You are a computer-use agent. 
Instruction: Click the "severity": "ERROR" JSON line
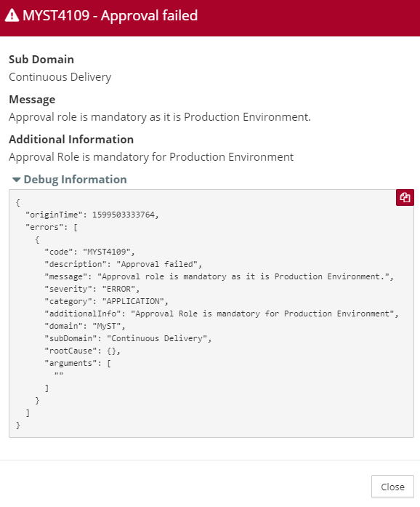click(92, 289)
